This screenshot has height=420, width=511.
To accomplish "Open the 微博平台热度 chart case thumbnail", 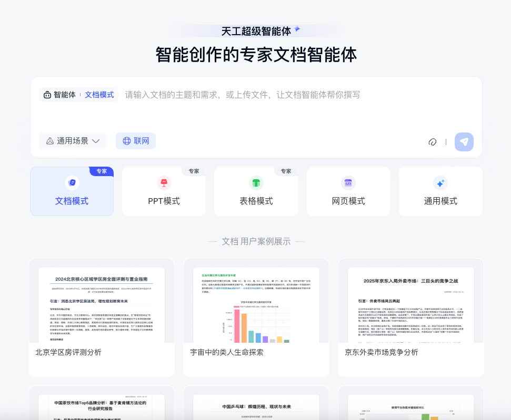I will (411, 407).
